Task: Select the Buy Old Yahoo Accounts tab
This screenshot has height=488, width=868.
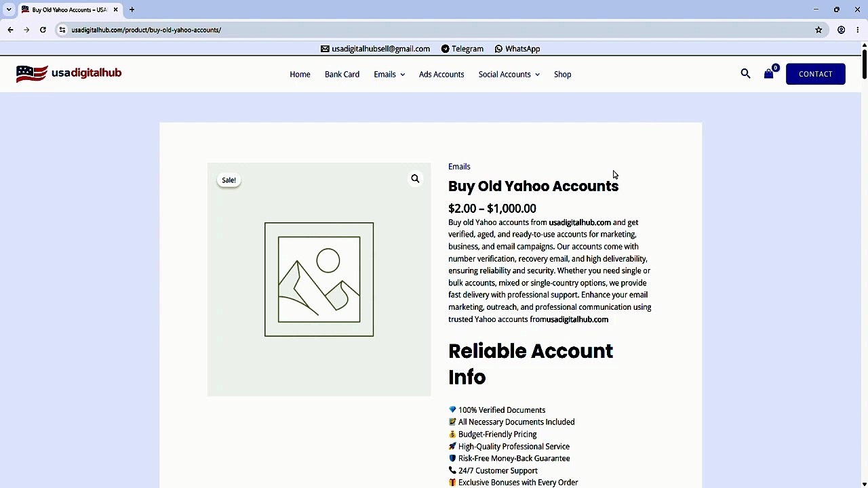Action: [x=70, y=9]
